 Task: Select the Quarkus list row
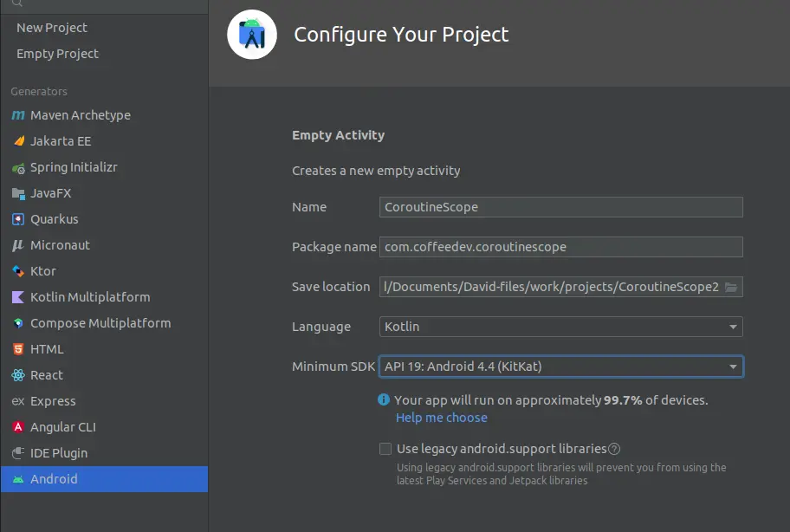(x=104, y=219)
